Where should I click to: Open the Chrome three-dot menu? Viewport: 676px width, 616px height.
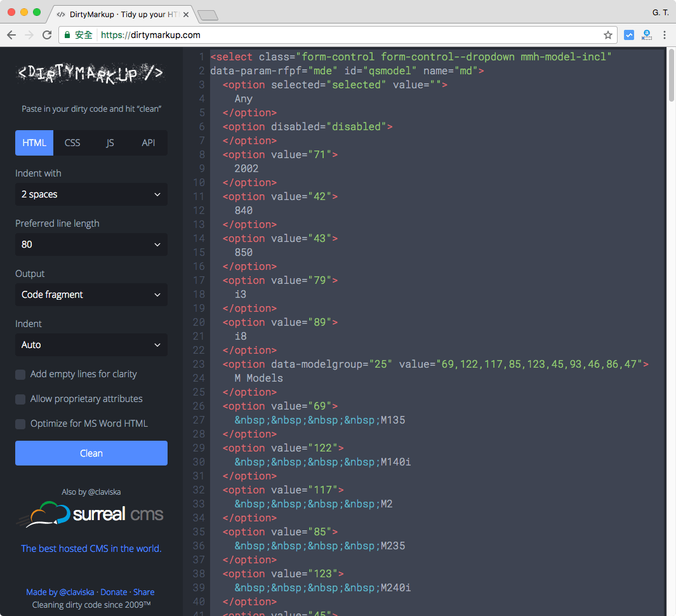click(665, 35)
